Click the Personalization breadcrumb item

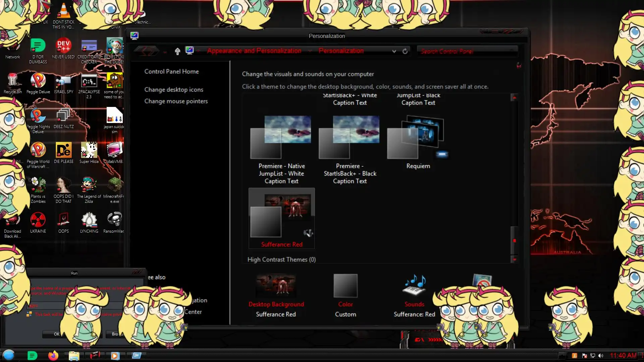(x=341, y=51)
